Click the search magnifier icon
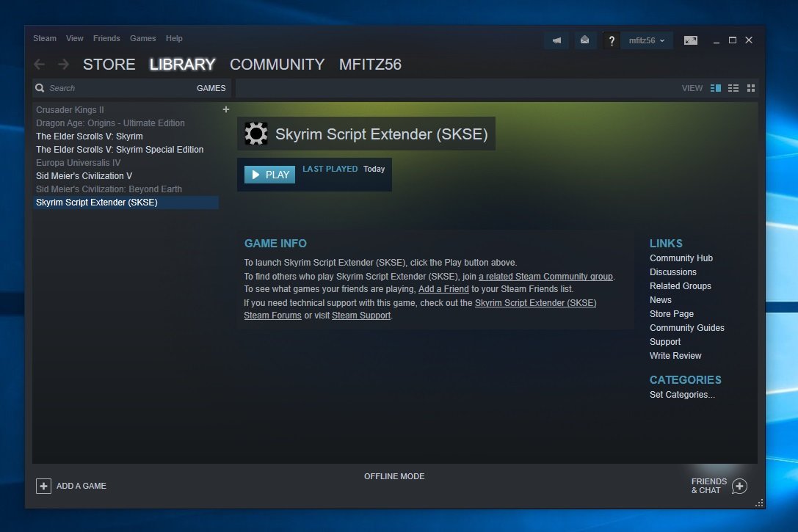The height and width of the screenshot is (532, 798). tap(40, 88)
